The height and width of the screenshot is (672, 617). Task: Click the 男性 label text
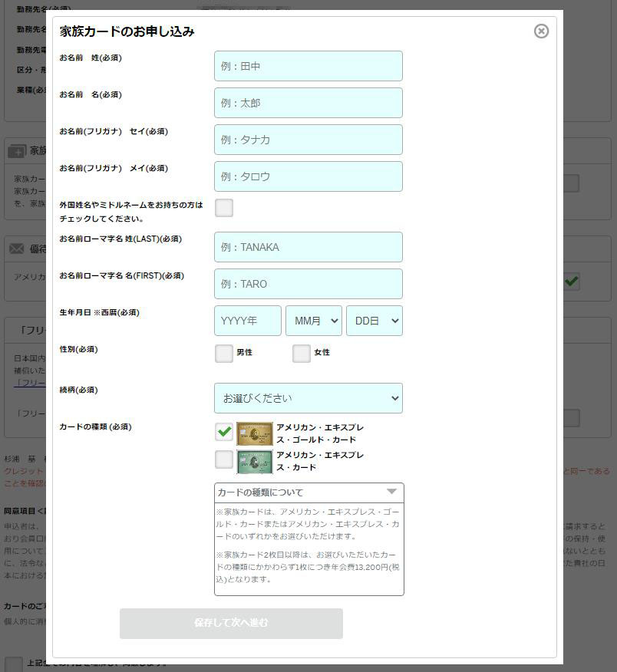[244, 352]
